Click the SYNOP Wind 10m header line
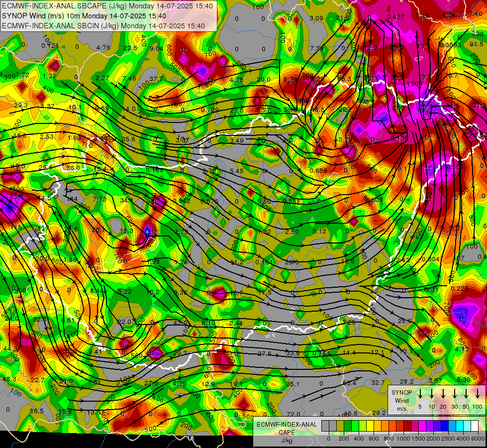 coord(84,16)
